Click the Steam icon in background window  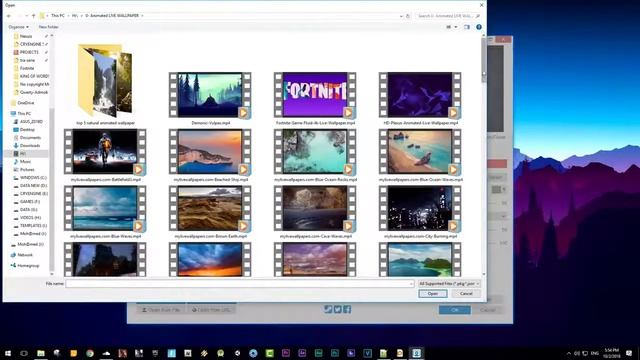[x=328, y=309]
